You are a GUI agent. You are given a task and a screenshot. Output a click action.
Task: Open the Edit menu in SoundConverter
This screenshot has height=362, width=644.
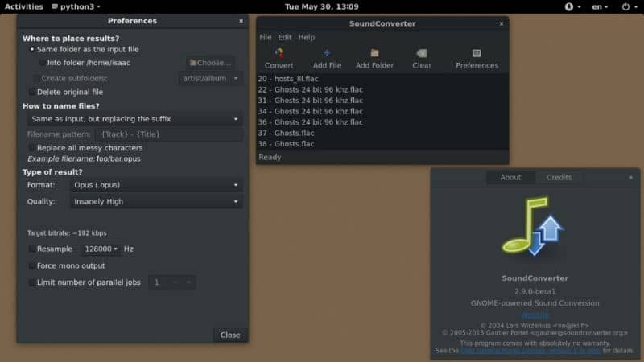point(285,37)
